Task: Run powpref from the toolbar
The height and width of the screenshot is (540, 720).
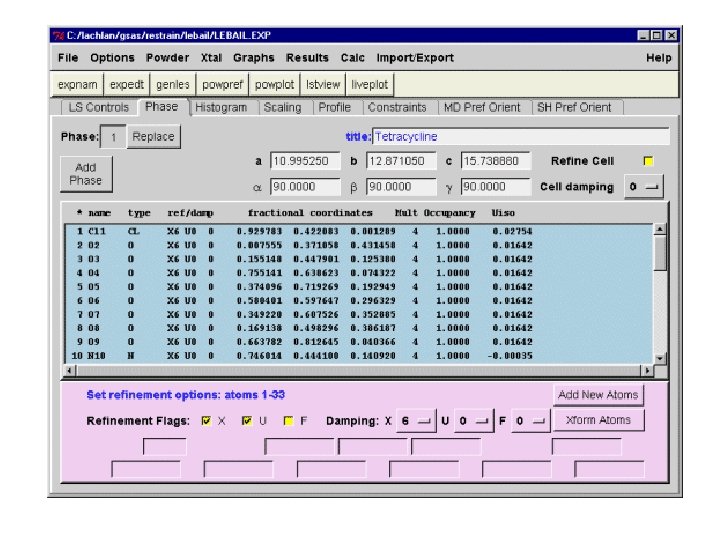Action: click(x=222, y=85)
